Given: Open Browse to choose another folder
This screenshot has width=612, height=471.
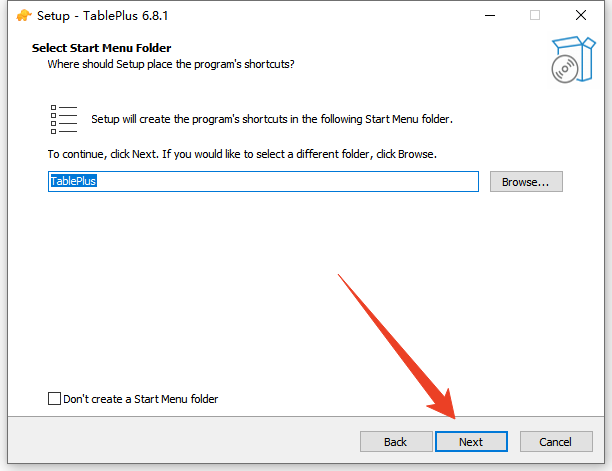Looking at the screenshot, I should [526, 181].
